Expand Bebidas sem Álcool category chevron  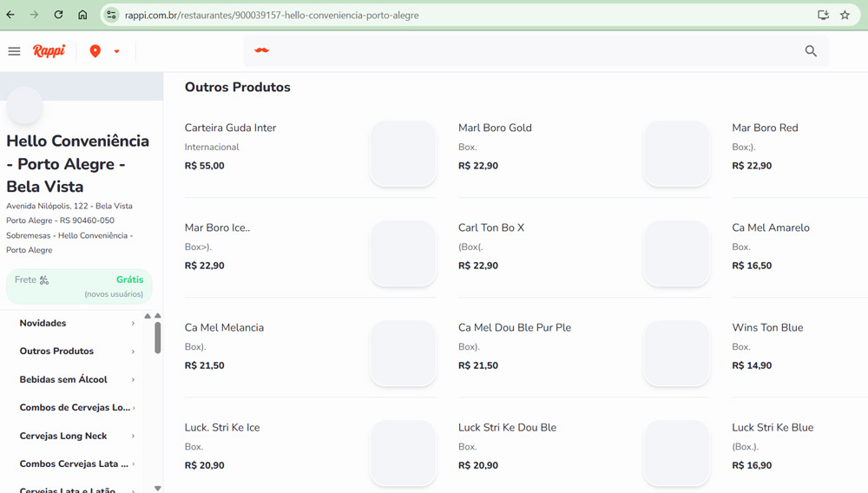pyautogui.click(x=133, y=380)
